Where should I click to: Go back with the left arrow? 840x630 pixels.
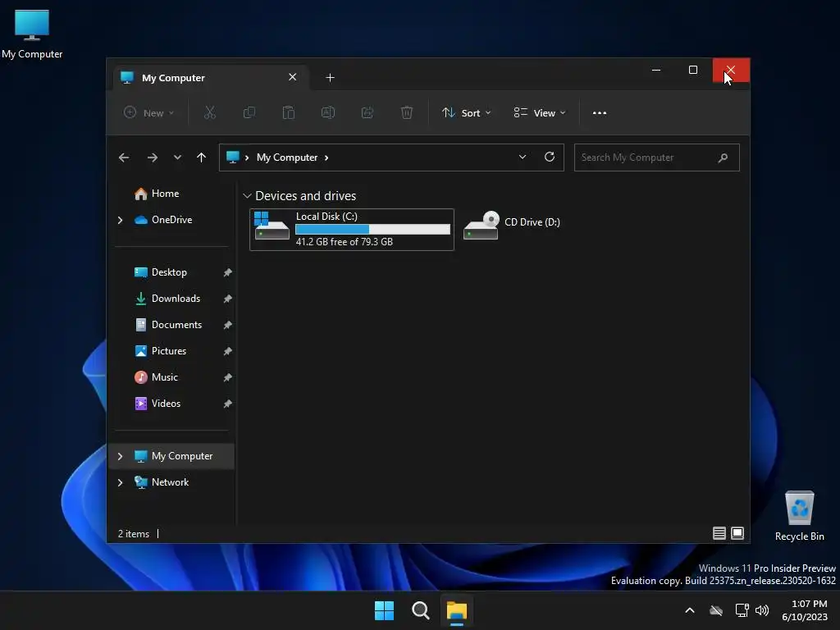tap(124, 157)
